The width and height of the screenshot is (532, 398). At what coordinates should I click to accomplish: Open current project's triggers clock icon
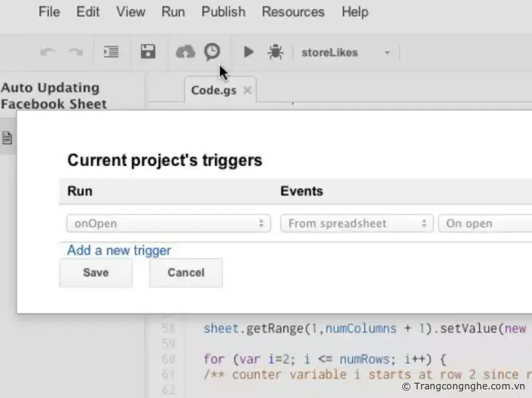(211, 52)
